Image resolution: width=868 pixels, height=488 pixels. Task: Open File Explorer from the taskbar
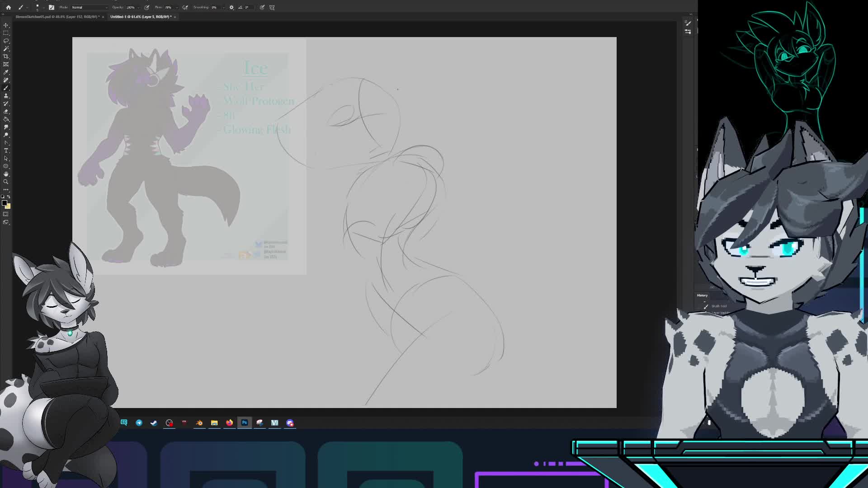point(214,423)
